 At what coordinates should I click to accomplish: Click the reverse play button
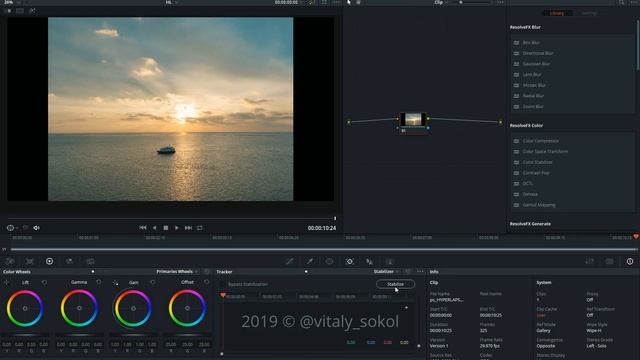click(154, 228)
